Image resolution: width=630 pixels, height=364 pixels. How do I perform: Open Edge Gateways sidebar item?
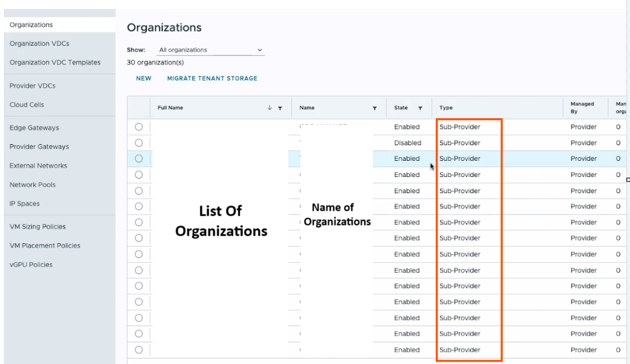click(34, 128)
